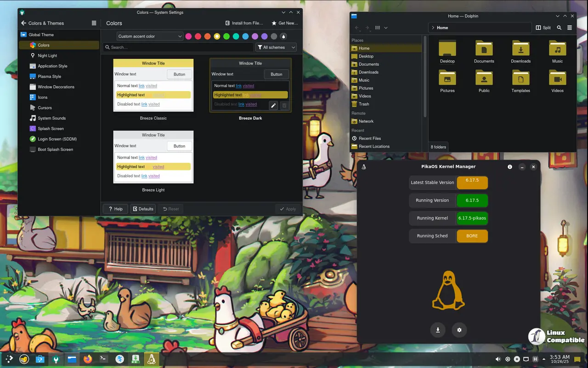Screen dimensions: 588x368
Task: Expand the Custom accent color dropdown
Action: (150, 36)
